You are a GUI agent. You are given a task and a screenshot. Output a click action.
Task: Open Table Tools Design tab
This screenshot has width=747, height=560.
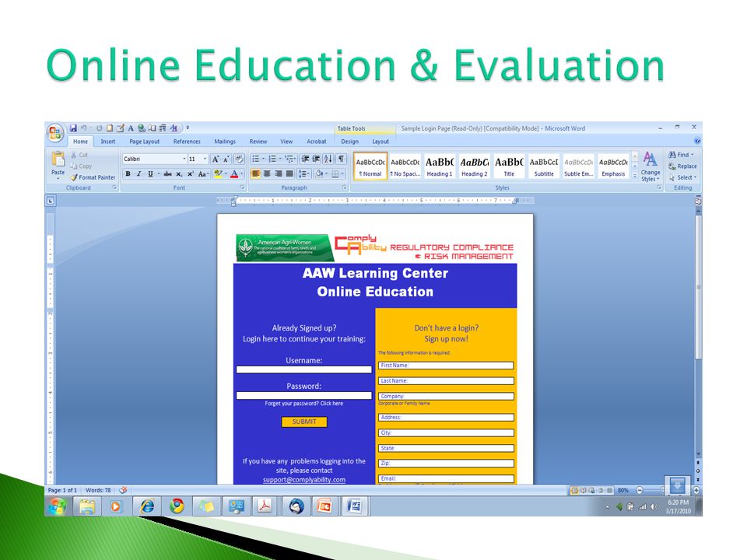(349, 142)
